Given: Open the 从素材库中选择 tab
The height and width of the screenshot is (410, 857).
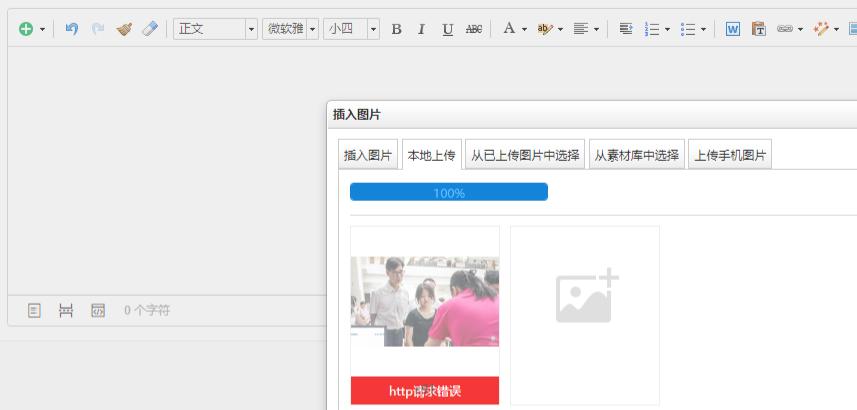Looking at the screenshot, I should [x=637, y=155].
